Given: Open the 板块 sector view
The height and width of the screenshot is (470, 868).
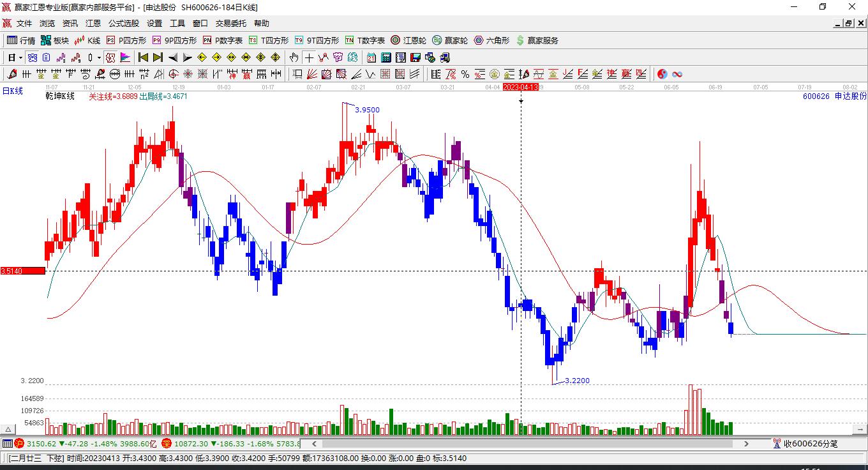Looking at the screenshot, I should [55, 40].
